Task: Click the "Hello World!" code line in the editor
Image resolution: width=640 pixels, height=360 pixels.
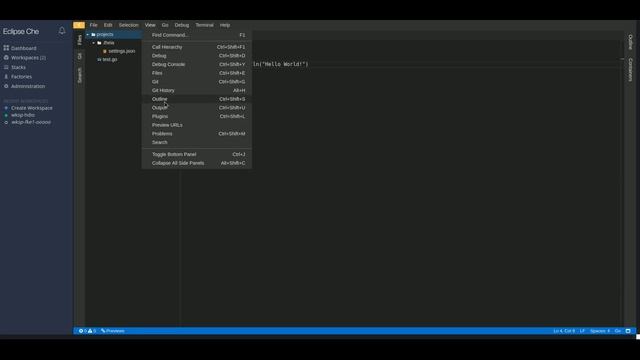Action: [281, 64]
